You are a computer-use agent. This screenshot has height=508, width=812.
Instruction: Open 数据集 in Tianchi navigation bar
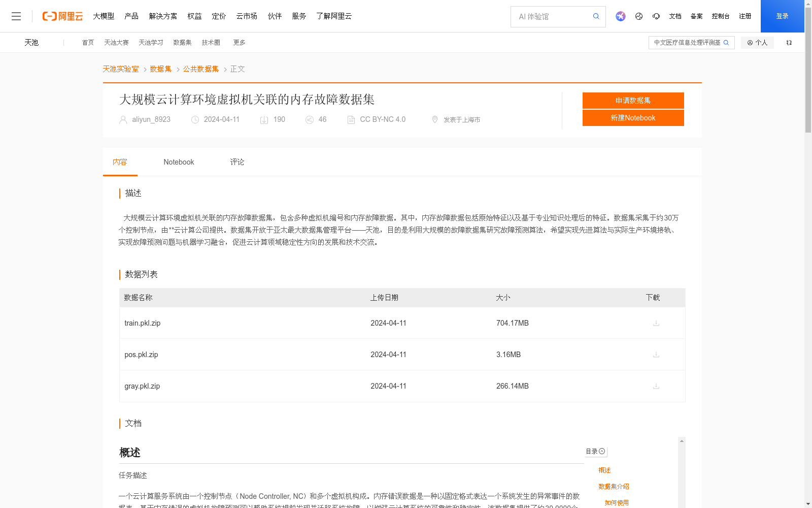pyautogui.click(x=182, y=43)
